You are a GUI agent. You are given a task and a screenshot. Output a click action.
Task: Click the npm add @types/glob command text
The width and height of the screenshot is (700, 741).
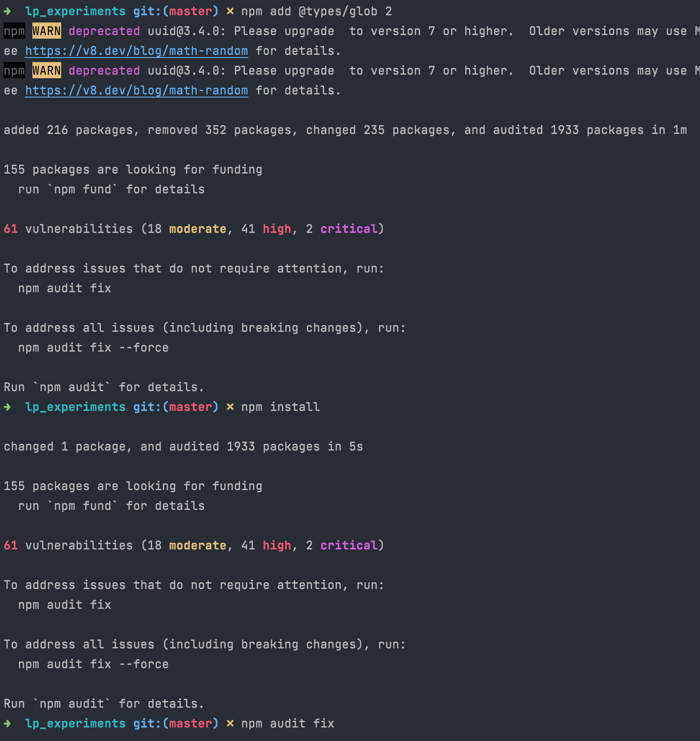coord(316,11)
